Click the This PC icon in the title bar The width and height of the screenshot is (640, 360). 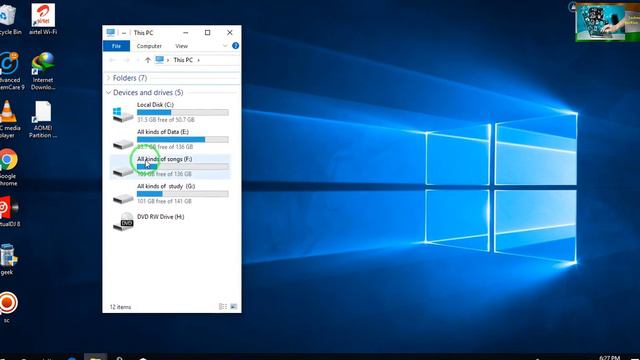click(x=111, y=32)
